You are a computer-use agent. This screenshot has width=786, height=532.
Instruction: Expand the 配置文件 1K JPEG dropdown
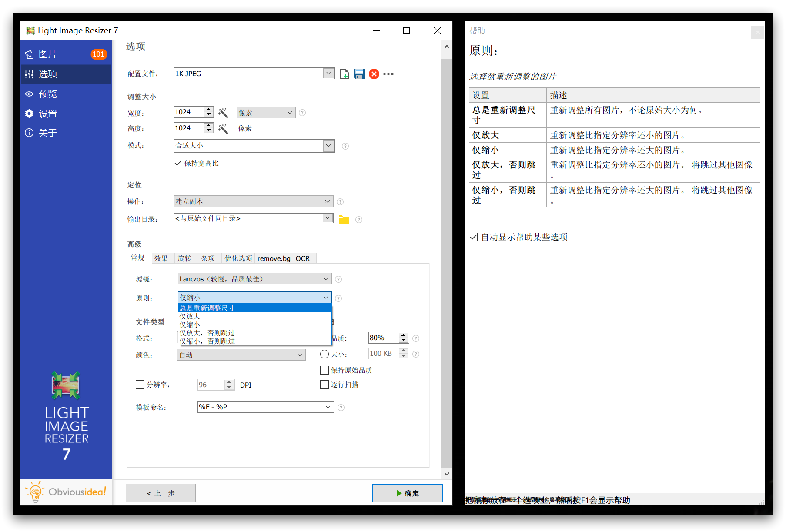328,74
